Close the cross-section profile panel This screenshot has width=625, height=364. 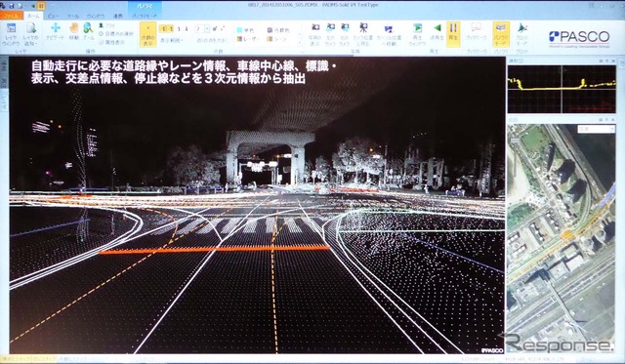(x=614, y=61)
